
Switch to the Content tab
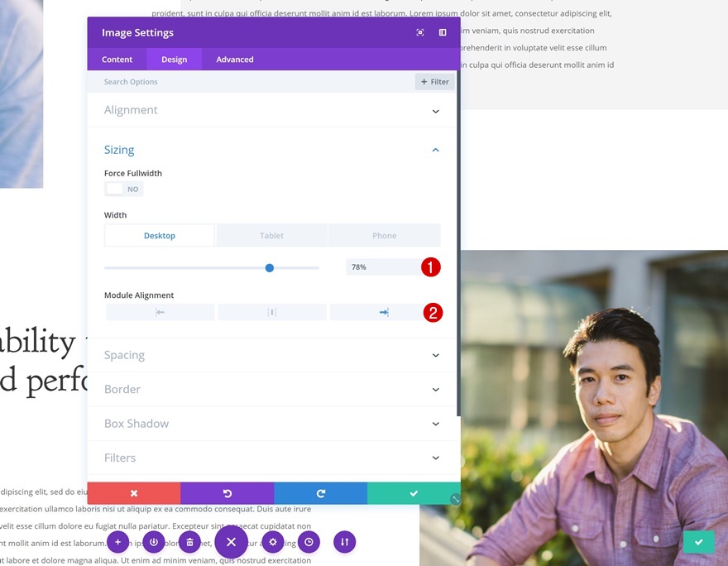[117, 60]
